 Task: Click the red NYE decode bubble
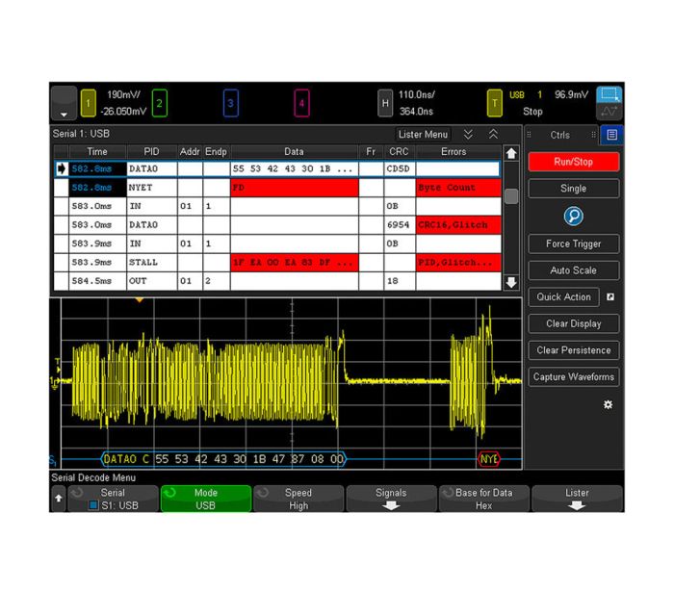click(x=489, y=459)
